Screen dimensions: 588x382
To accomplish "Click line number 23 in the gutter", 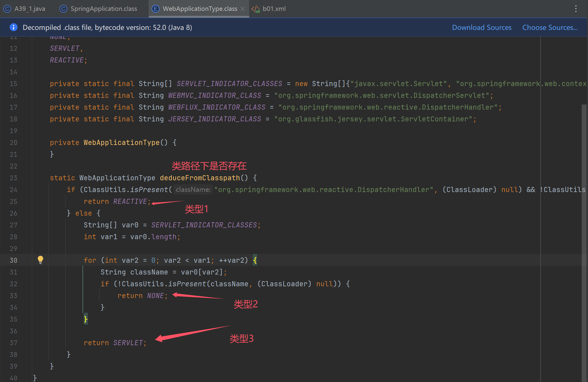I will click(x=13, y=178).
